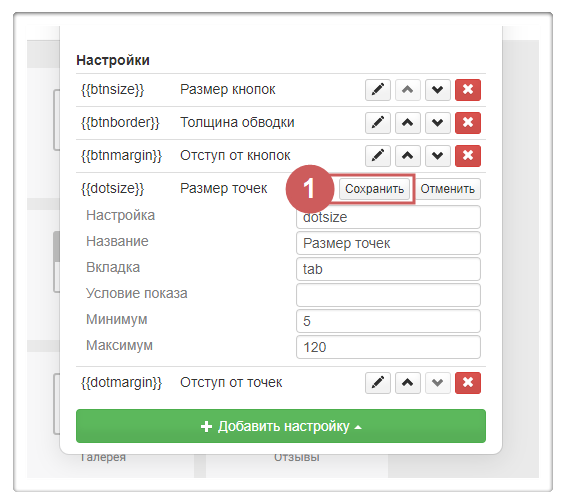Delete the btnsize setting
The image size is (564, 501).
[468, 90]
